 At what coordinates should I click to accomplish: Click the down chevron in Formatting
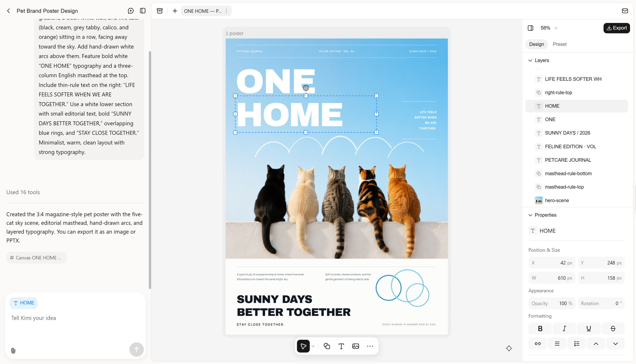[615, 343]
